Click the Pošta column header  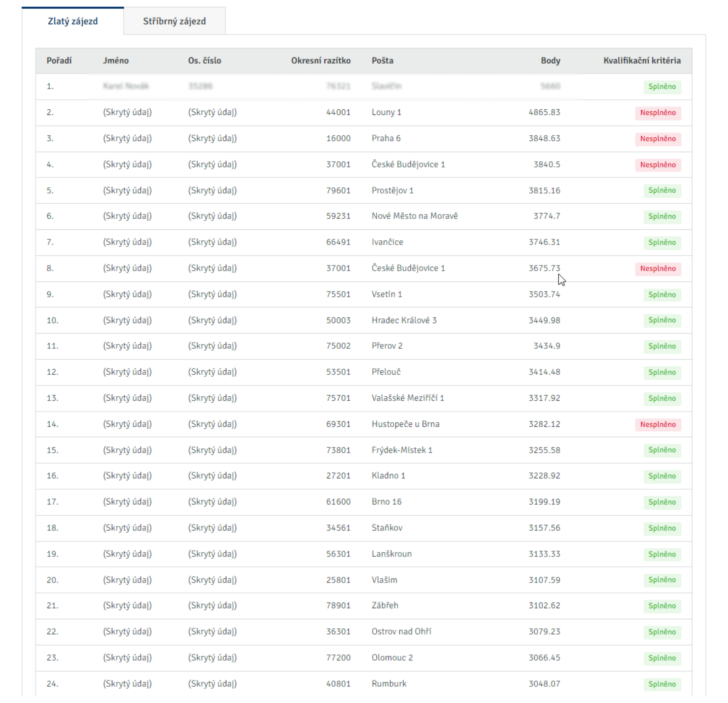382,60
